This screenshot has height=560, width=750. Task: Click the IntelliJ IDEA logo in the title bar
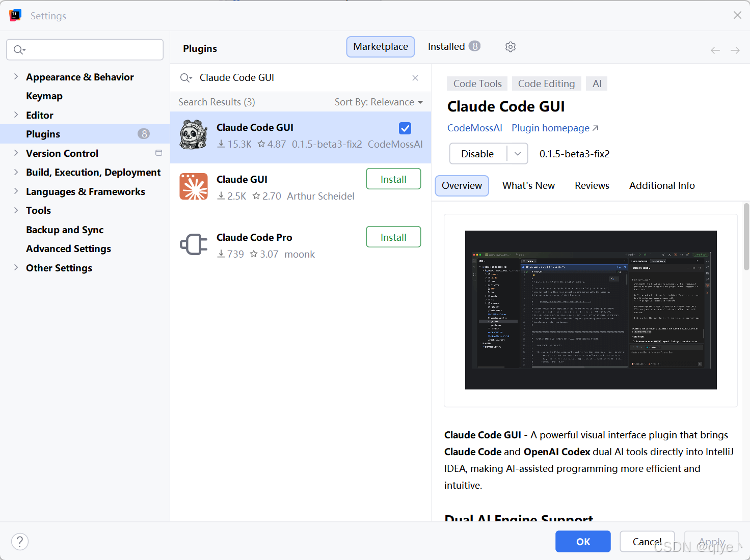pos(15,15)
